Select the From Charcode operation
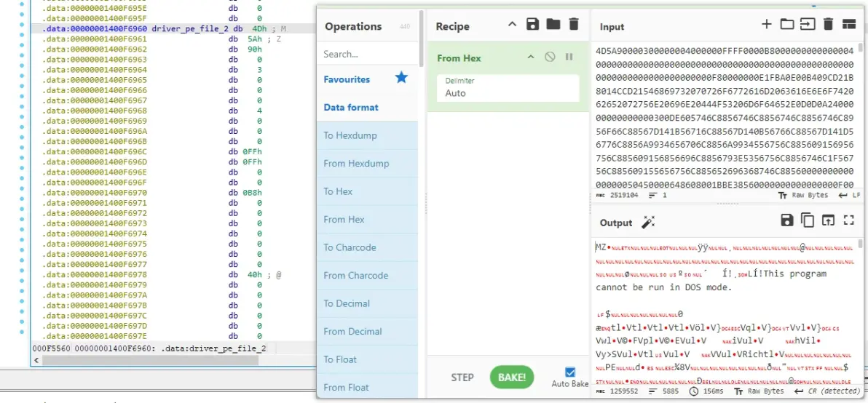 pos(368,275)
